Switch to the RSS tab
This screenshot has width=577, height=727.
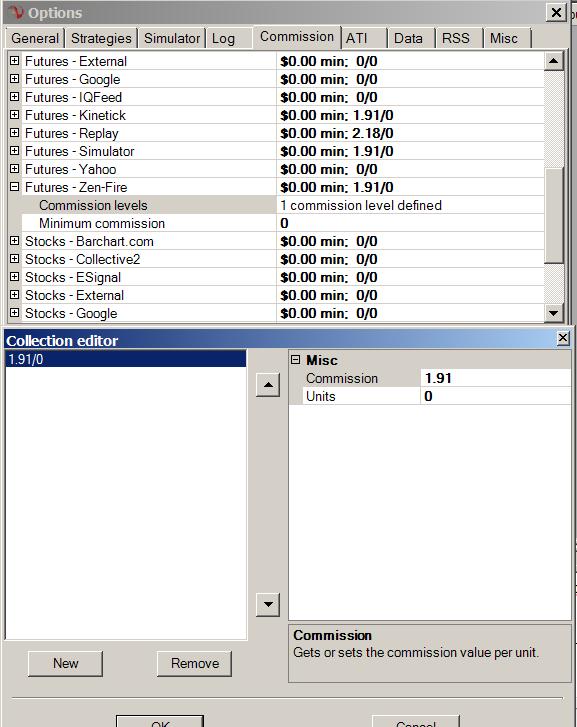pos(459,38)
